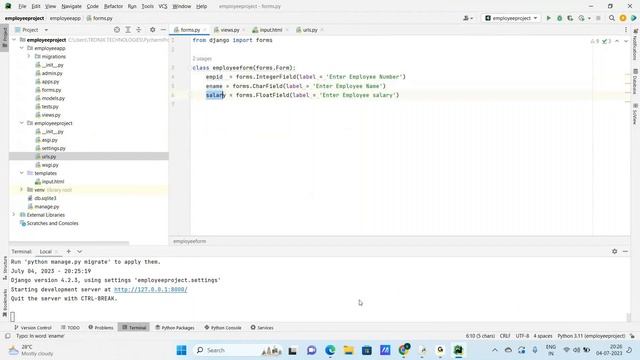
Task: Hide the Terminal panel
Action: (x=625, y=251)
